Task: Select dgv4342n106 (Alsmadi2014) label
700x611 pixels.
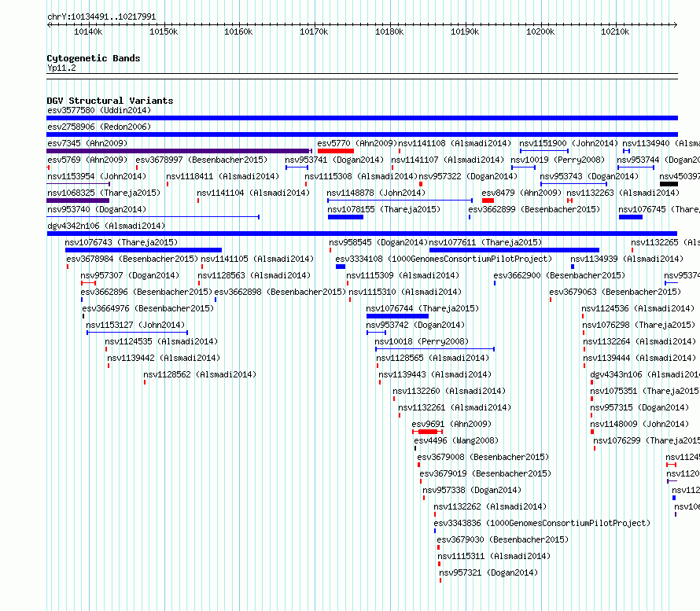Action: 106,226
